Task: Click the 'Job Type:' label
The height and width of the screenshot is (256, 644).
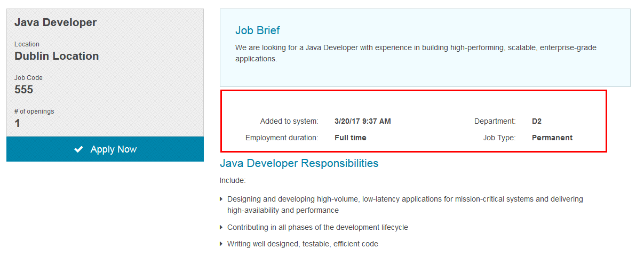Action: click(x=499, y=138)
